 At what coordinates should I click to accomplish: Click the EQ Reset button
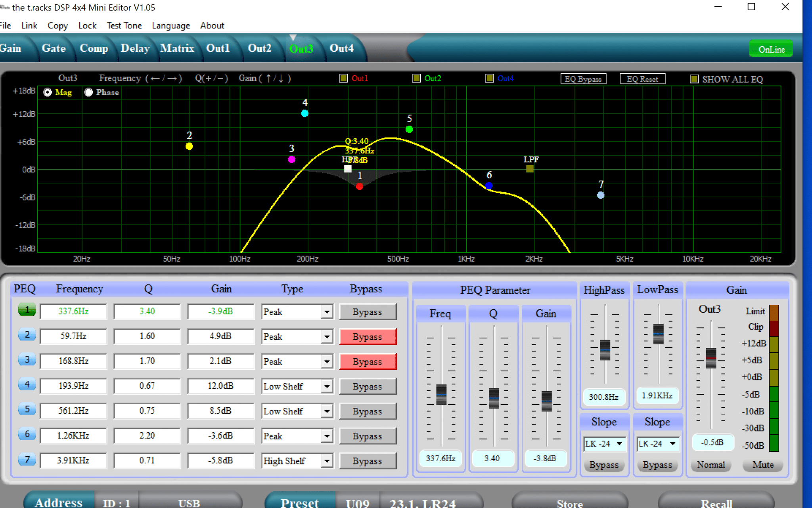tap(642, 79)
